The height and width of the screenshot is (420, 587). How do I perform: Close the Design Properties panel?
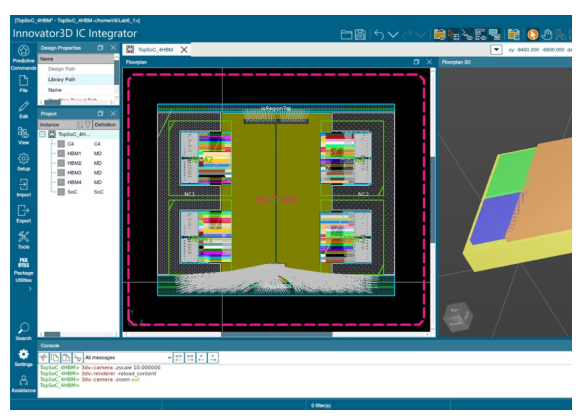pyautogui.click(x=113, y=48)
